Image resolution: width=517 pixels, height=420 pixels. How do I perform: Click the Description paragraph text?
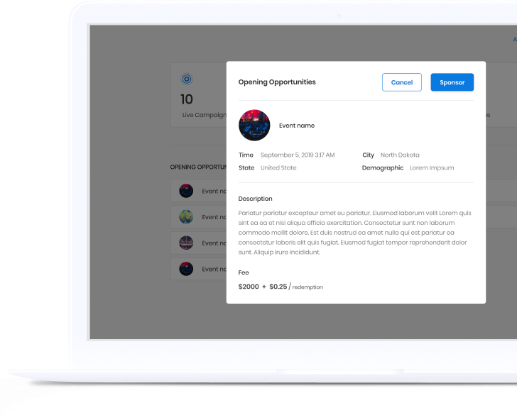[355, 233]
